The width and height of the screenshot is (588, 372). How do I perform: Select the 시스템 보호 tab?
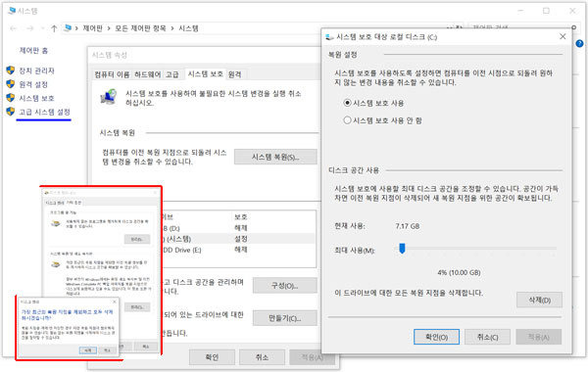click(x=206, y=73)
